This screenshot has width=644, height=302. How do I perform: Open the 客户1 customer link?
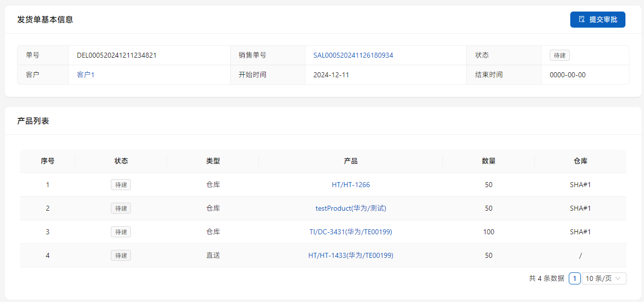[85, 75]
